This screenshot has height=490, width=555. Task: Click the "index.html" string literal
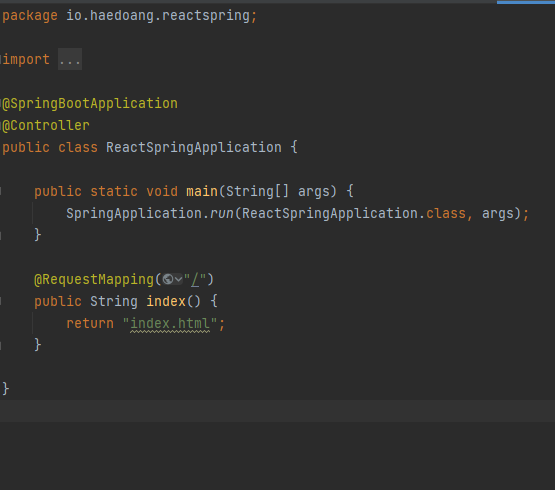tap(170, 324)
